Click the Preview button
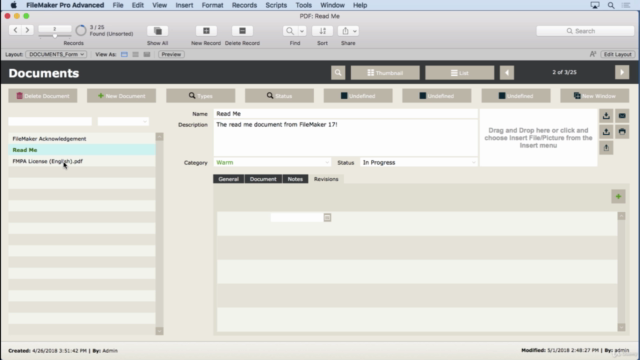 171,54
